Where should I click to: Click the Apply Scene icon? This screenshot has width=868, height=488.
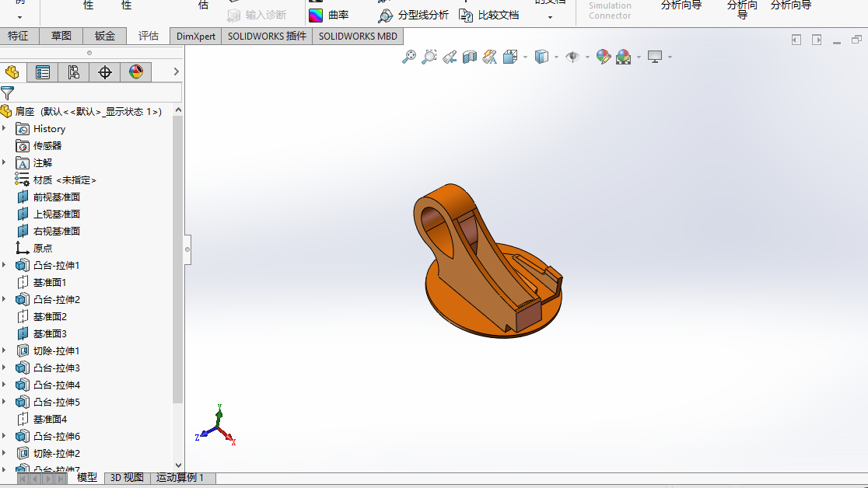tap(623, 57)
